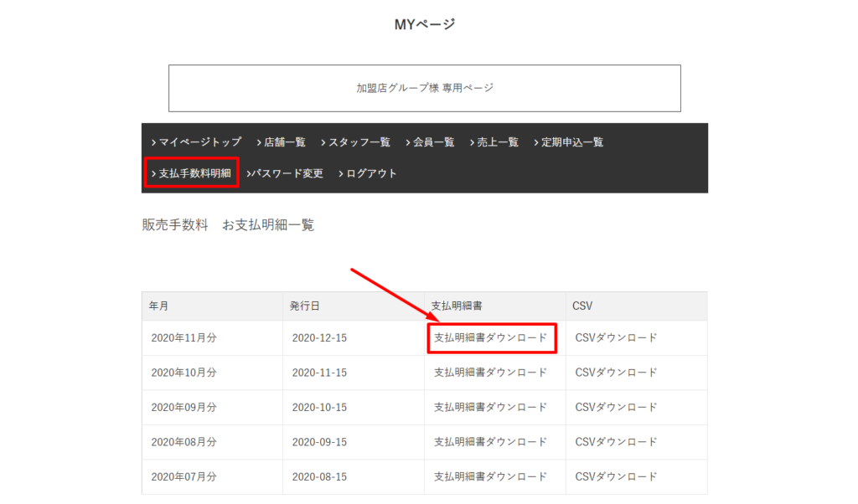
Task: Download 支払明細書 for 2020年09月分
Action: coord(490,407)
